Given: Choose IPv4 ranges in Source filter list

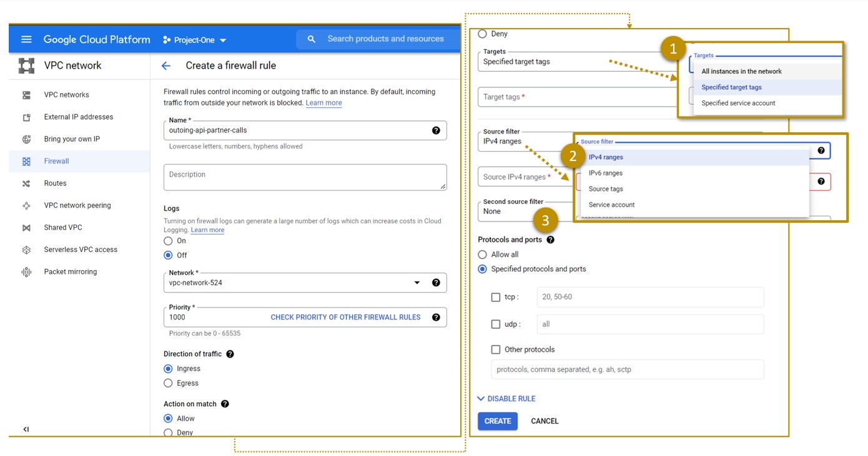Looking at the screenshot, I should coord(695,157).
